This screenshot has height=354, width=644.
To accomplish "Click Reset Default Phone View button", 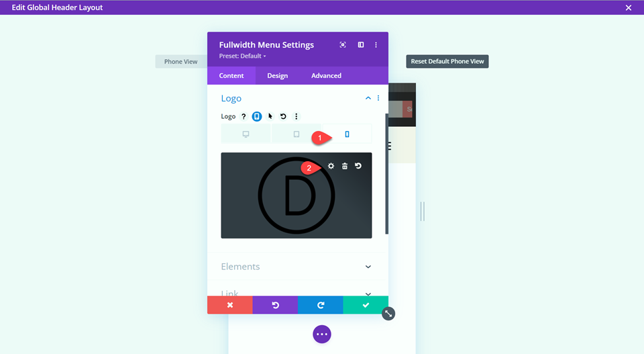I will pyautogui.click(x=447, y=61).
